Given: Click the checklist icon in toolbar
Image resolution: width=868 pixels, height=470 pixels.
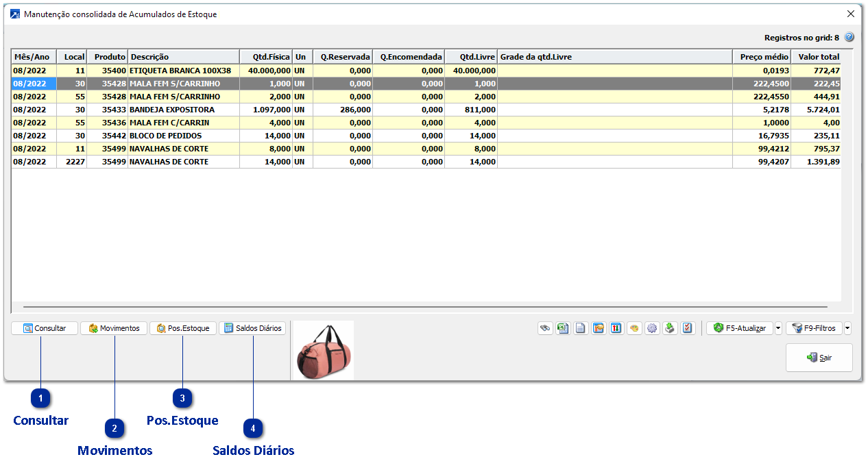Looking at the screenshot, I should [x=688, y=328].
